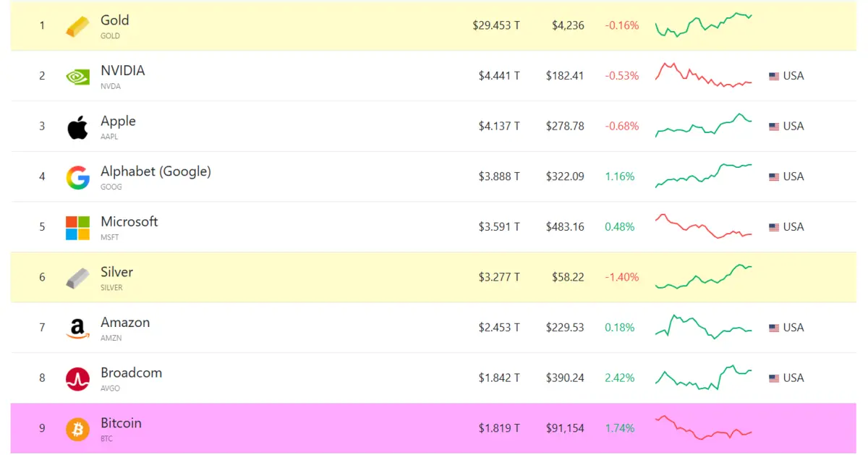Click NVIDIA's red price chart
This screenshot has height=455, width=868.
click(702, 75)
